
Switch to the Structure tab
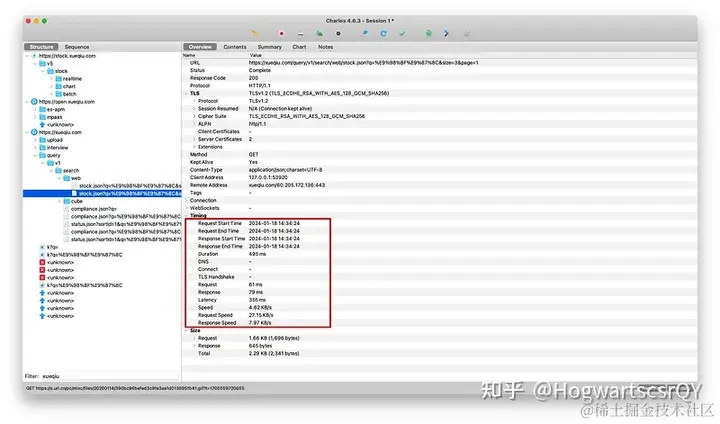tap(41, 47)
